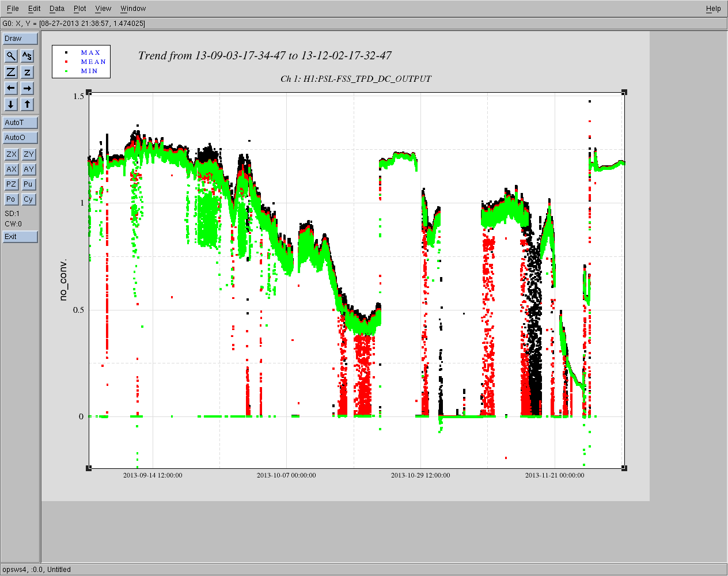
Task: Click y-axis tick label '0.5'
Action: 79,310
